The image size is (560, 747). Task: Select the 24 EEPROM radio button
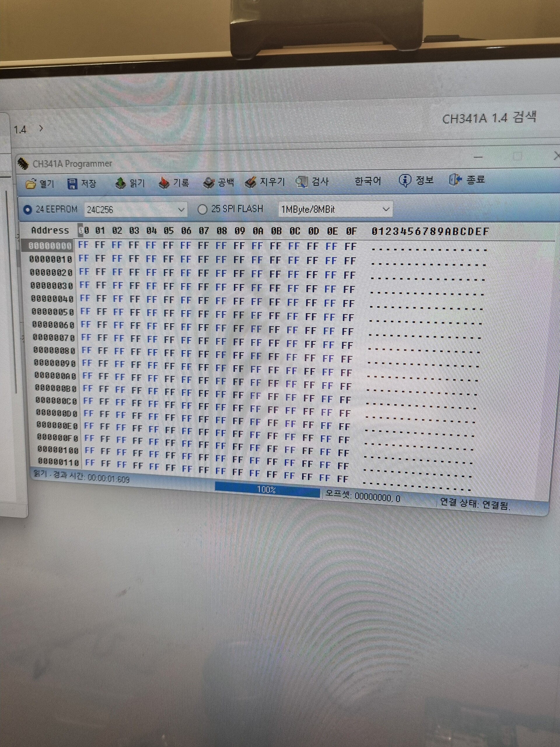pyautogui.click(x=28, y=210)
